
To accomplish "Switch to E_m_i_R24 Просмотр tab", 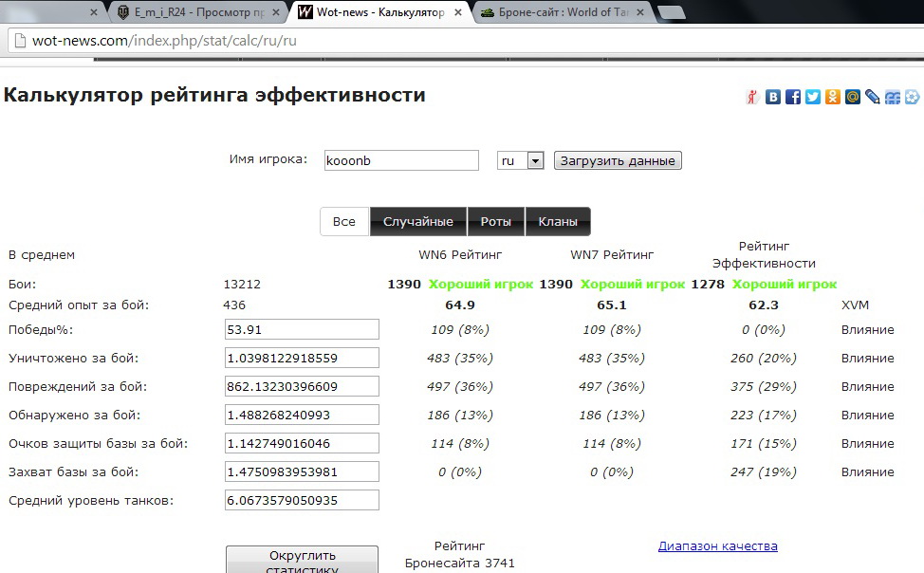I will 198,11.
